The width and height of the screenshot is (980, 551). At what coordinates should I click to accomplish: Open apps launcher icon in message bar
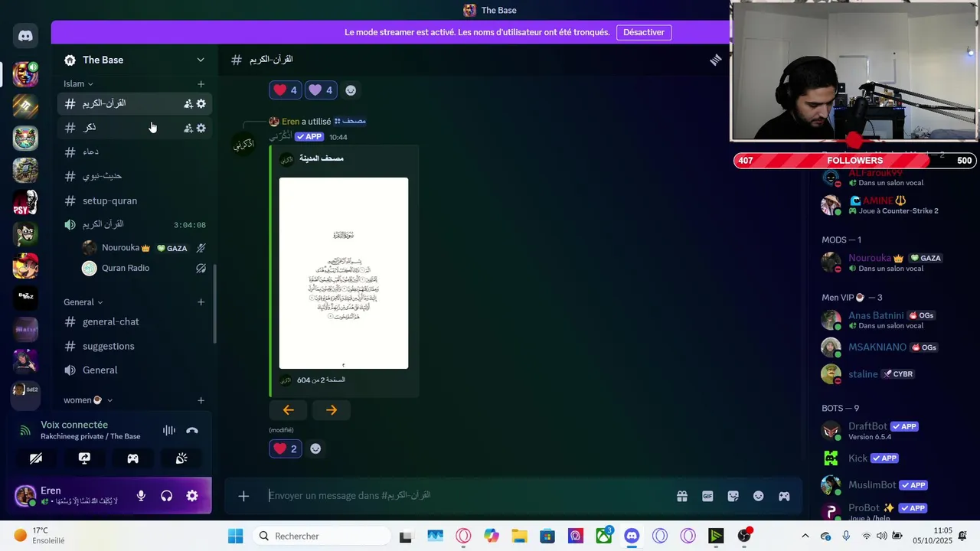click(x=784, y=496)
